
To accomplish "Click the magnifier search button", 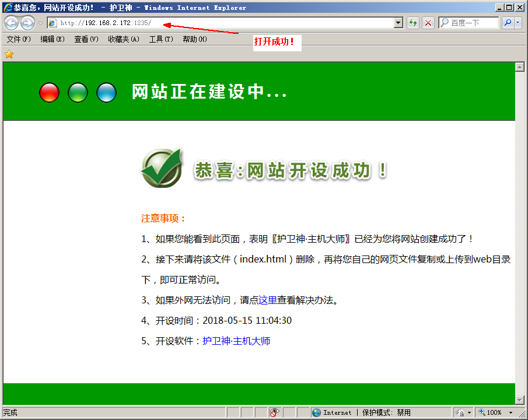I will [x=508, y=23].
